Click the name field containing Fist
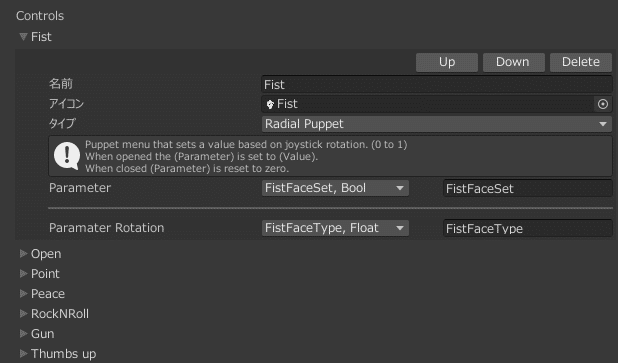This screenshot has height=363, width=618. tap(436, 84)
